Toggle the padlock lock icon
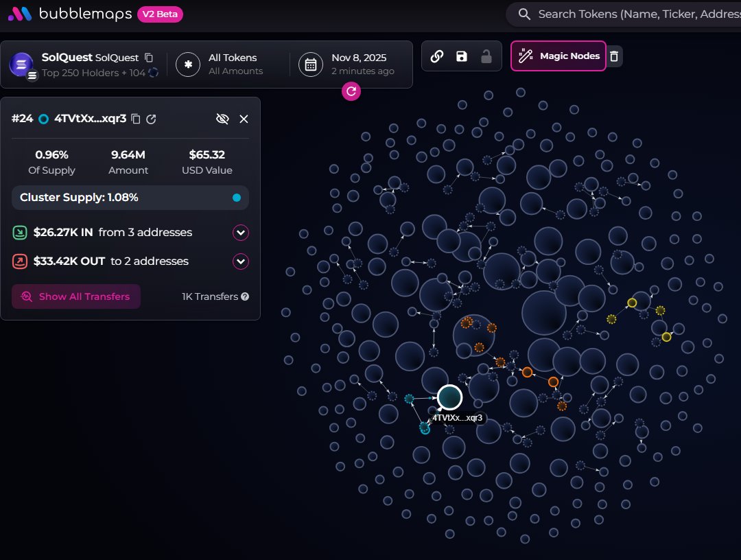 (486, 56)
